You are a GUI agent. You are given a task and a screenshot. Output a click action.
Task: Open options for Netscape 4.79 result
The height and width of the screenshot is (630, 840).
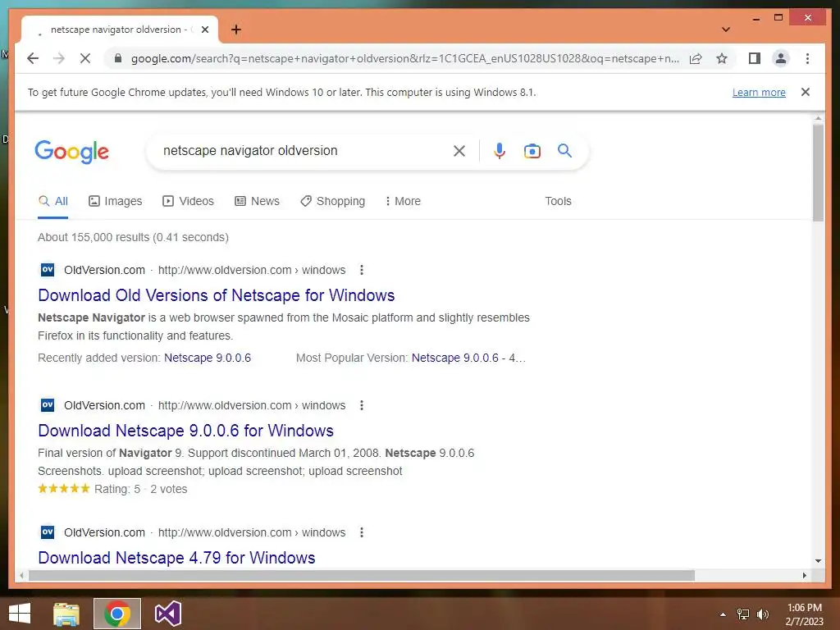point(362,532)
